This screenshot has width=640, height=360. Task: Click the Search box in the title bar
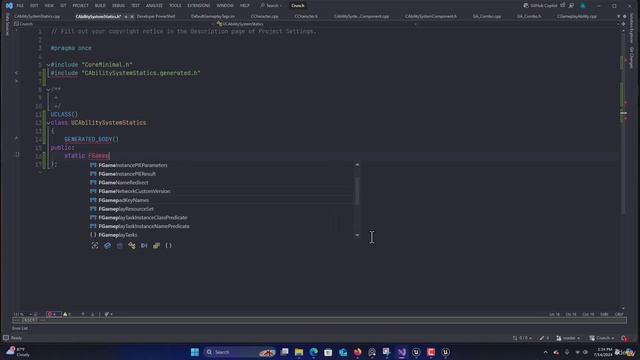click(x=272, y=6)
